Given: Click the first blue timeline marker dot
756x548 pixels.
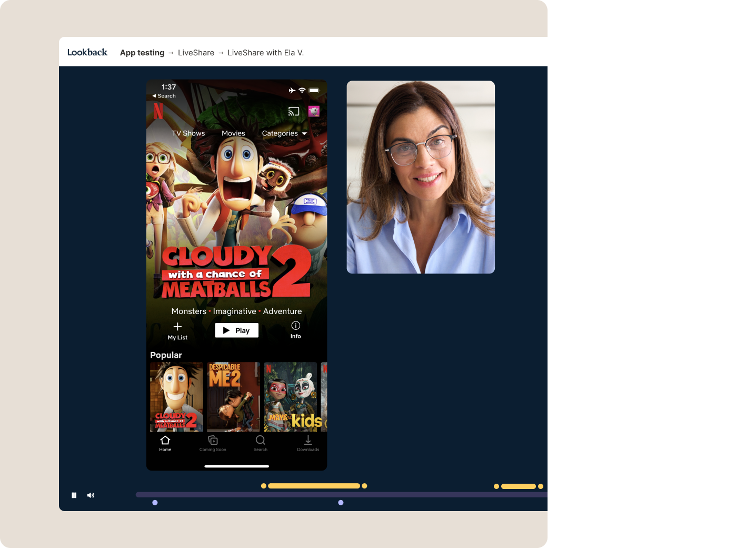Looking at the screenshot, I should 155,503.
